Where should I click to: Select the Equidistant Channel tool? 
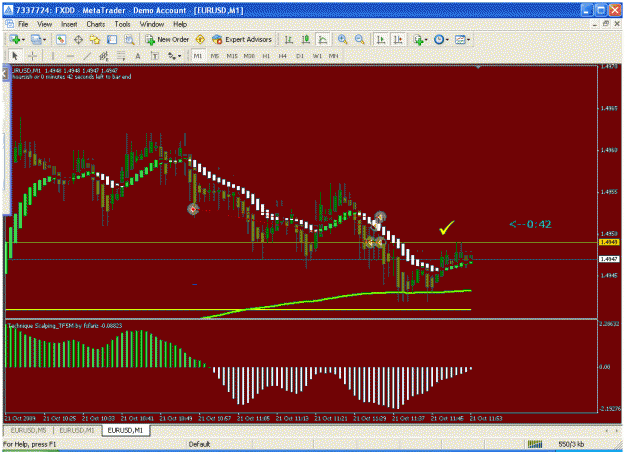(104, 56)
